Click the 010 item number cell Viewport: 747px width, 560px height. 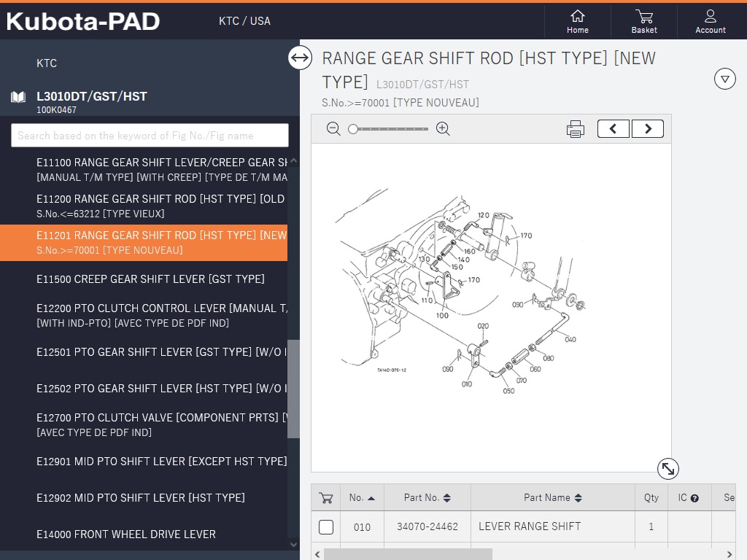tap(362, 527)
